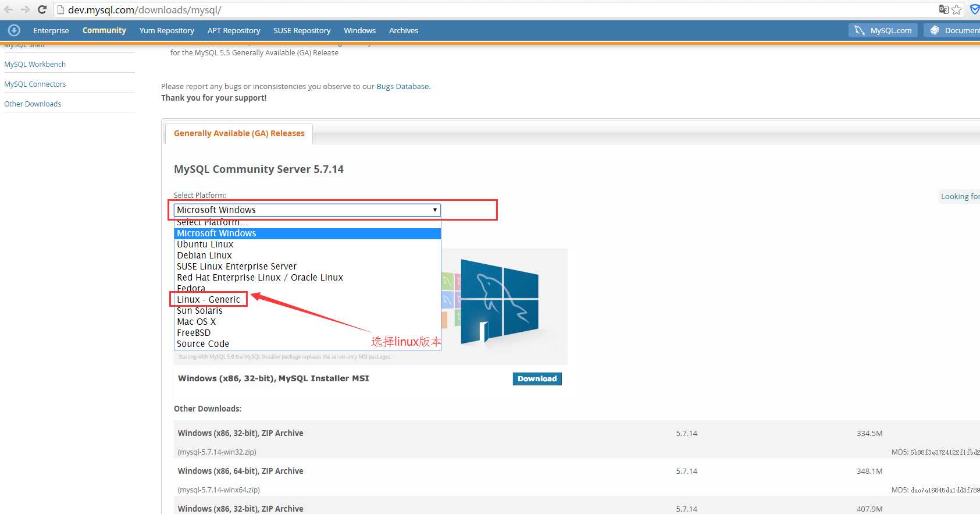
Task: Choose Debian Linux from platform list
Action: [x=307, y=256]
